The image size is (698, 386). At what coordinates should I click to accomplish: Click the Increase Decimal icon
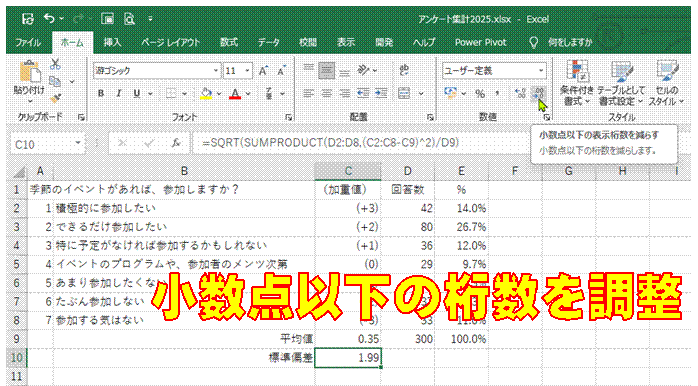520,93
